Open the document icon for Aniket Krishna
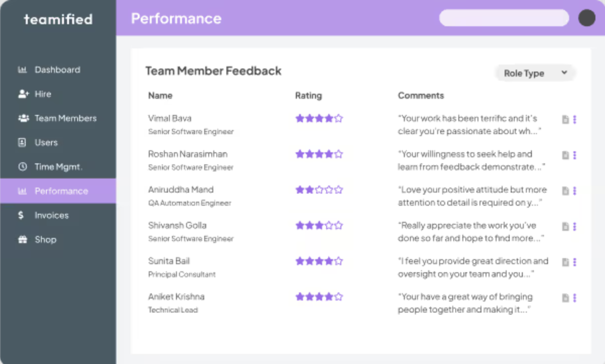 [566, 297]
